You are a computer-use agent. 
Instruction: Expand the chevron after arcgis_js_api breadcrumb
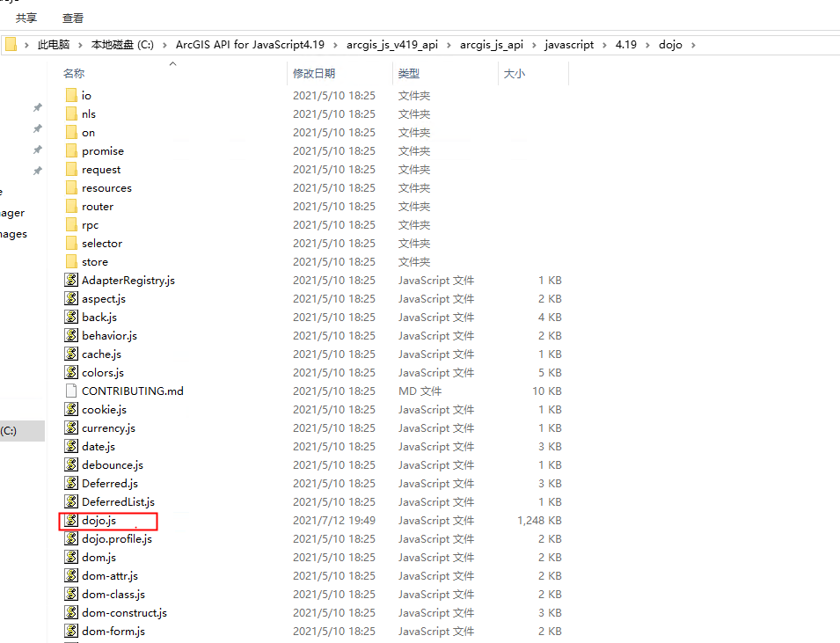[x=534, y=45]
